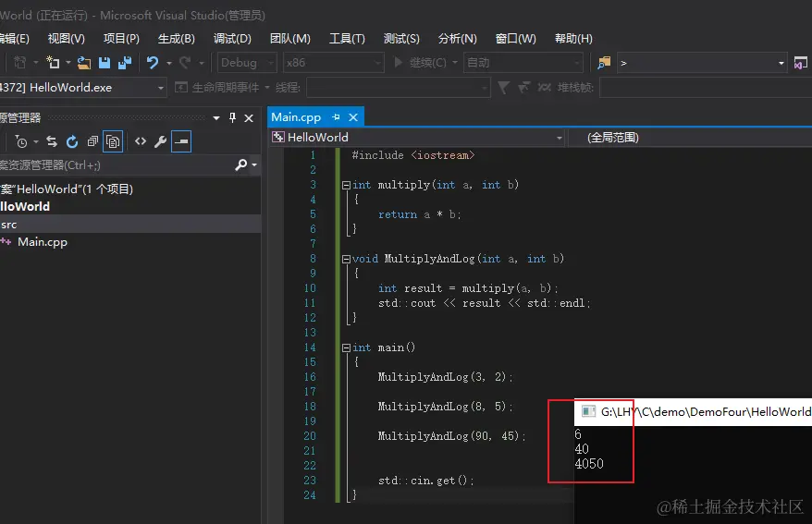This screenshot has width=812, height=524.
Task: Expand the Undo history dropdown arrow
Action: pos(169,63)
